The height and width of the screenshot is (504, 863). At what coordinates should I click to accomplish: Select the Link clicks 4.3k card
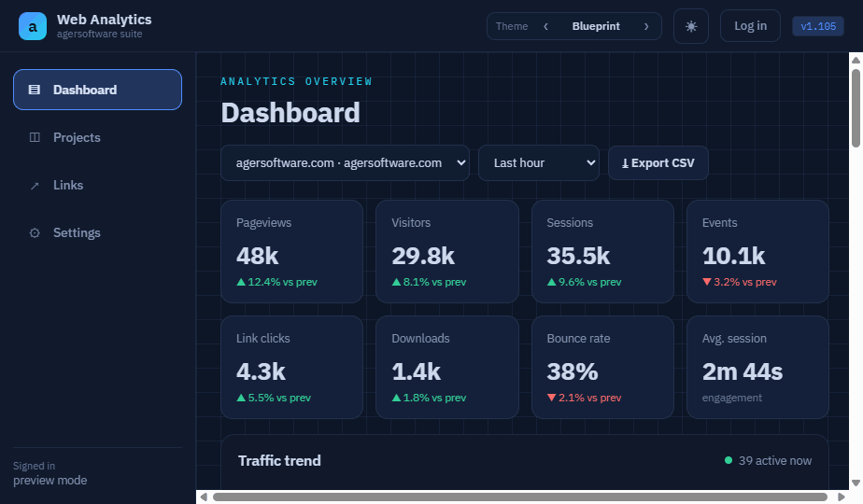pos(291,367)
